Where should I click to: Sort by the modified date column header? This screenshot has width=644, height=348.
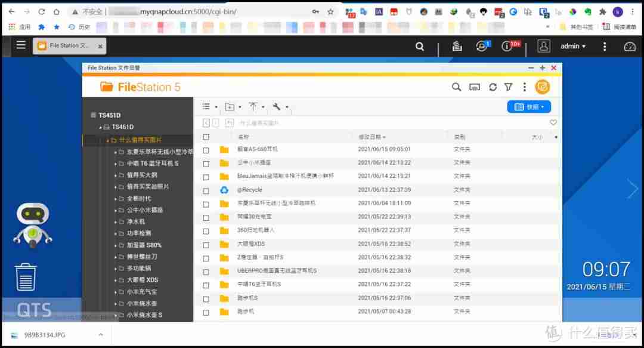[x=371, y=137]
